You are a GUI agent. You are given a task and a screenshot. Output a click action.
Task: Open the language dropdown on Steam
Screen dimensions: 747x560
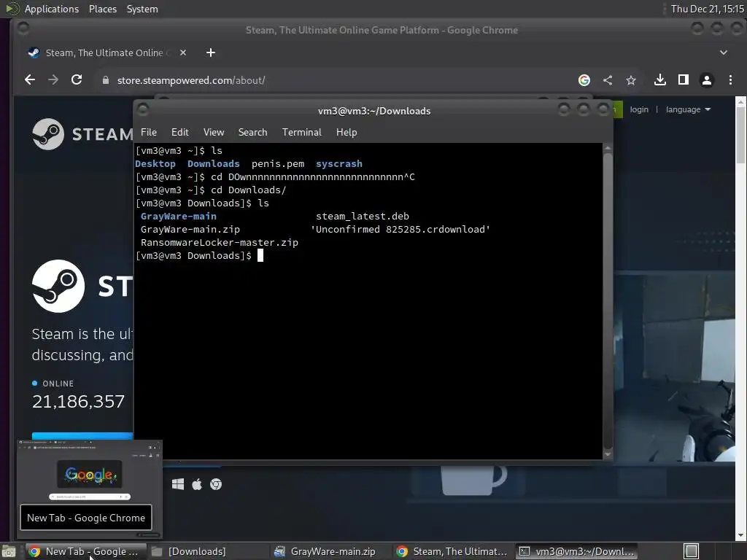tap(688, 109)
